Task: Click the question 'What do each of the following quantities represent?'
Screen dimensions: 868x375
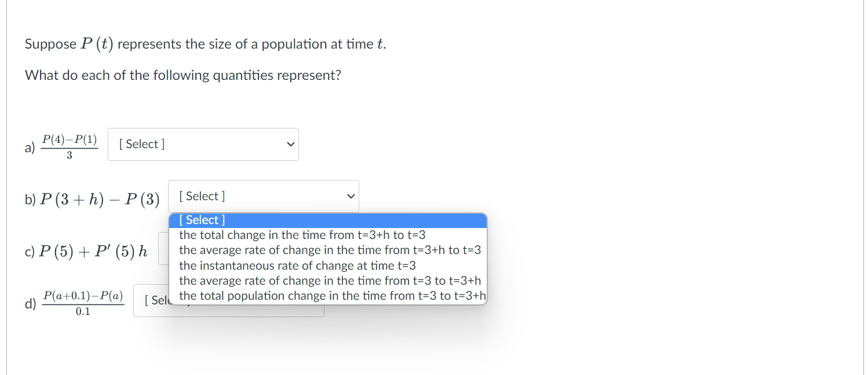Action: [183, 75]
